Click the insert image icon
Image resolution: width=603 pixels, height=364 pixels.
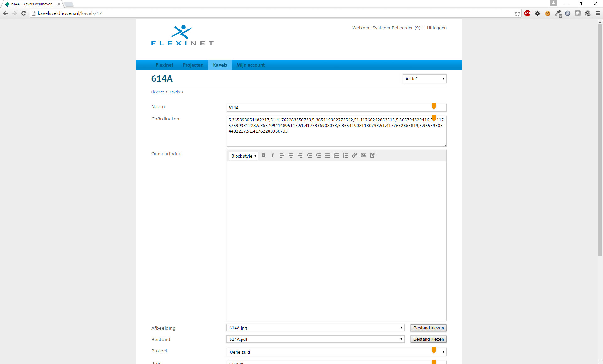point(364,155)
